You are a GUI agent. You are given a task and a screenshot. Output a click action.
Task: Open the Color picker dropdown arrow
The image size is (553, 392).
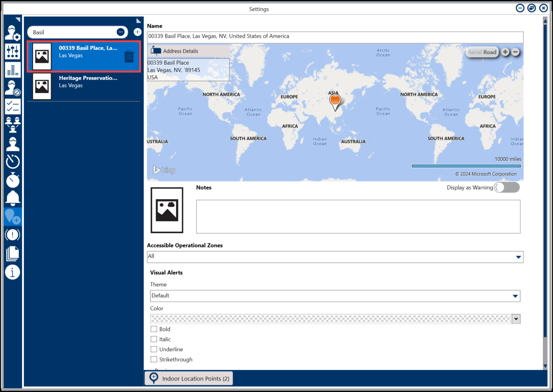[x=516, y=319]
